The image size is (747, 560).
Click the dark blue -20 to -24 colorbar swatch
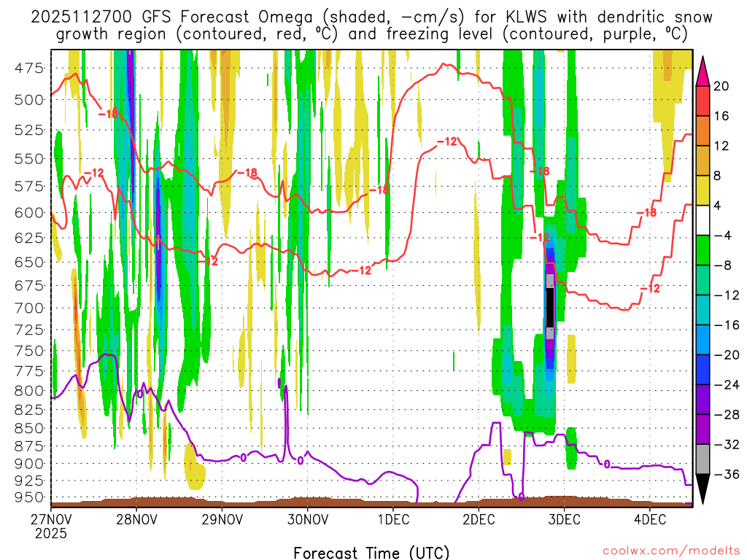[x=703, y=370]
